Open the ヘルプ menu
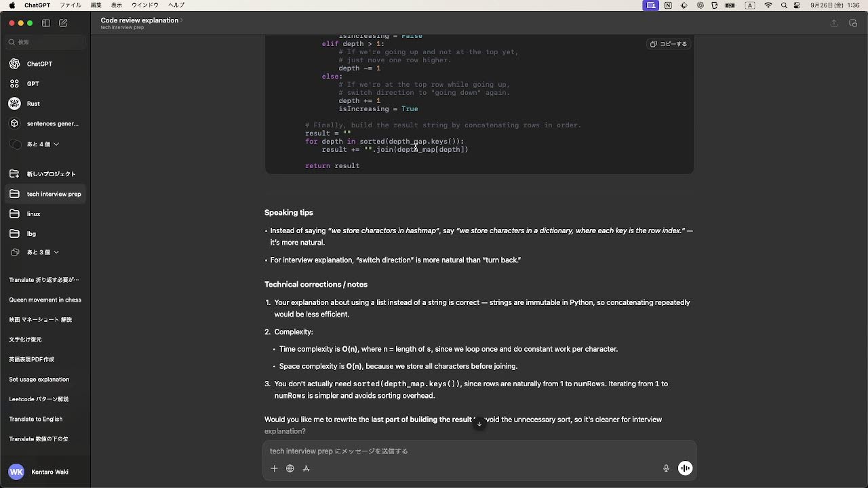 pyautogui.click(x=176, y=5)
